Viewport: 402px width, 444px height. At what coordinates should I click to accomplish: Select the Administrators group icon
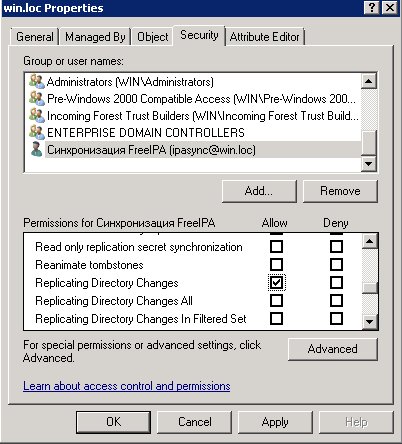(37, 81)
